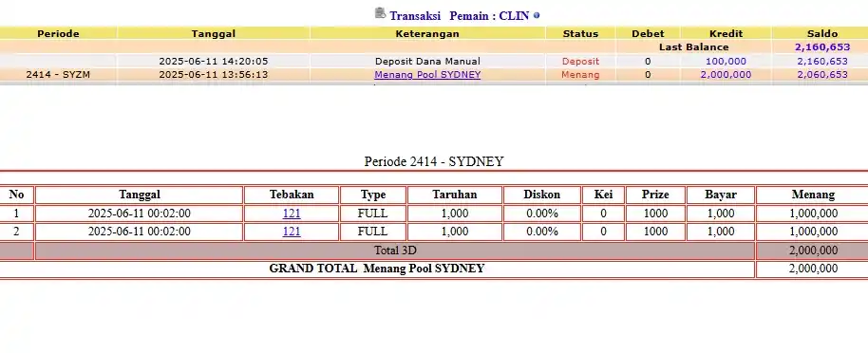Click the Diskon column header
The width and height of the screenshot is (868, 353).
[542, 195]
